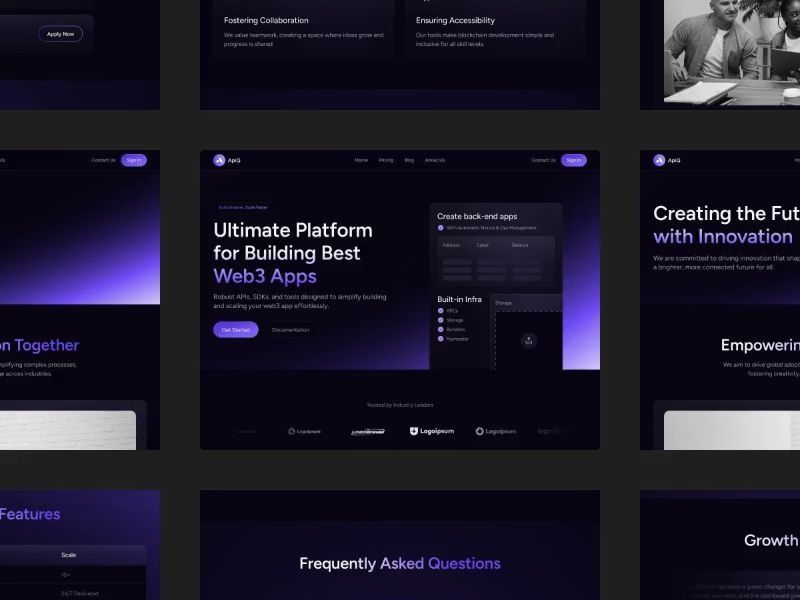Viewport: 800px width, 600px height.
Task: Click the checkmark next to Paymaster
Action: click(440, 339)
